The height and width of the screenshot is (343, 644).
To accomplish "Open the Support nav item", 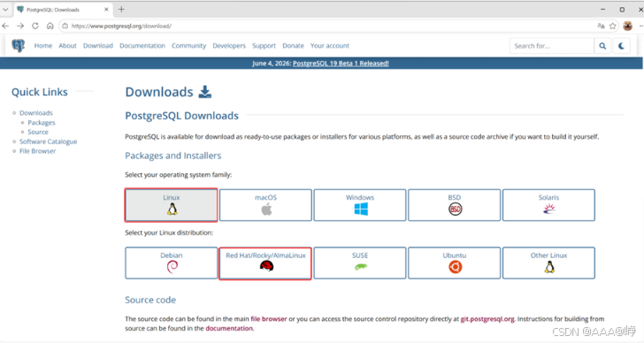I will tap(264, 46).
